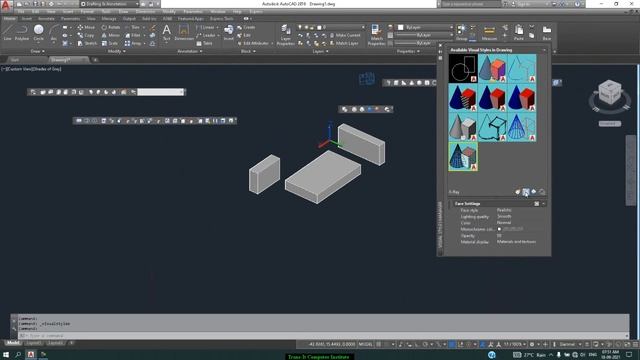Expand the Annotation panel

190,51
